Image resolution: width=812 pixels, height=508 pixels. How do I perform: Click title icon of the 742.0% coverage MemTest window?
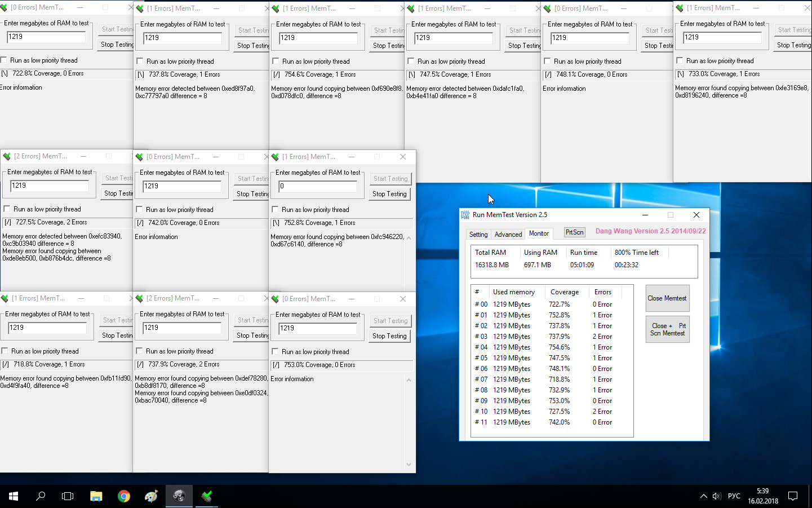pos(140,157)
